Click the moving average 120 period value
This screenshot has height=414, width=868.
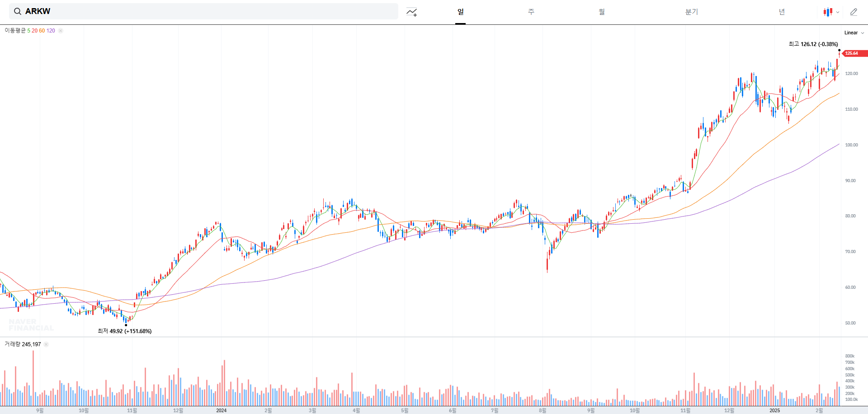coord(51,31)
